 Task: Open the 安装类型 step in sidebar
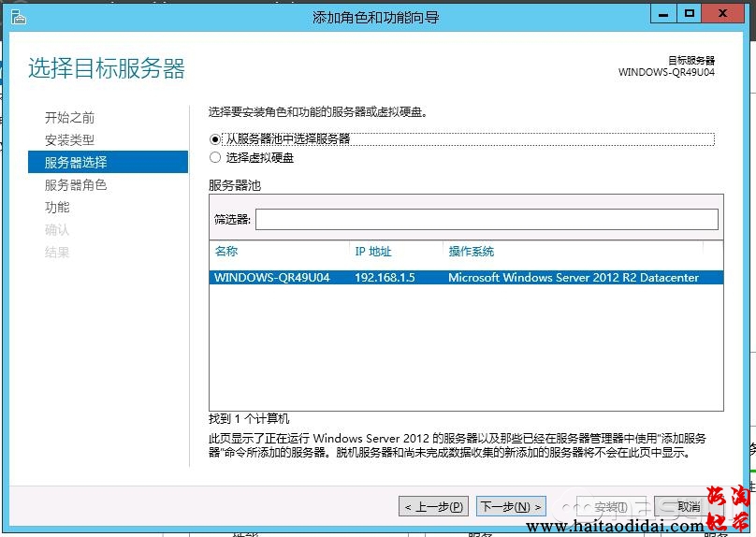[x=69, y=140]
